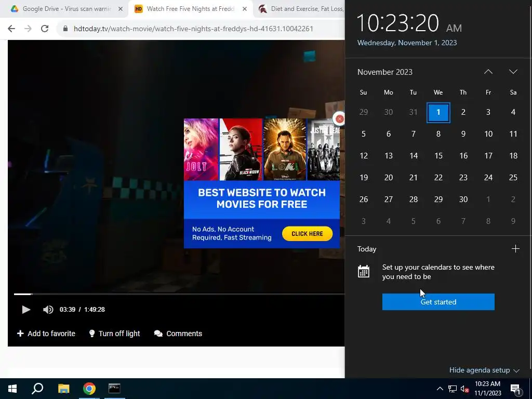Open the Command Prompt taskbar icon
Screen dimensions: 532x399
coord(114,389)
